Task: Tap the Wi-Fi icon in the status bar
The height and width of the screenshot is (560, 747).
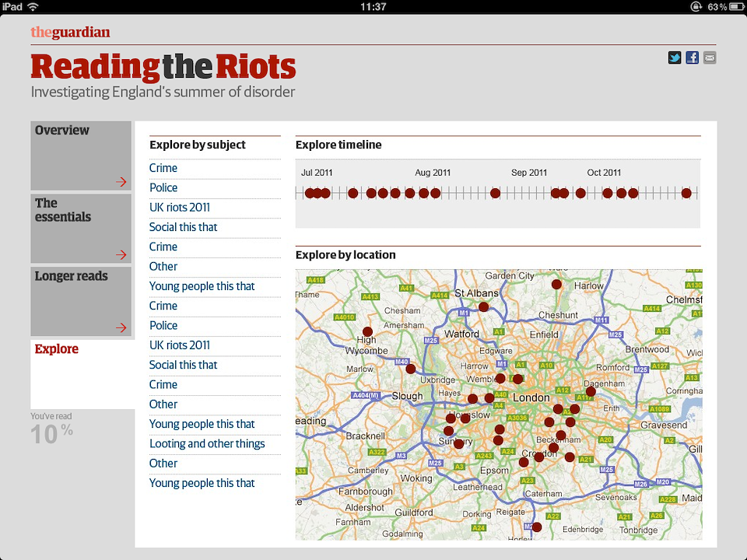Action: tap(33, 7)
